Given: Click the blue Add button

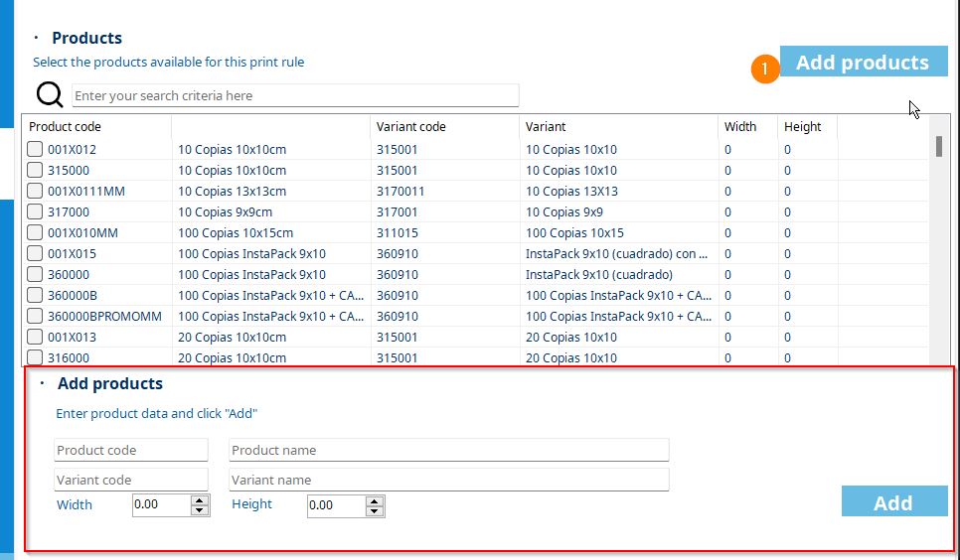Looking at the screenshot, I should click(893, 502).
